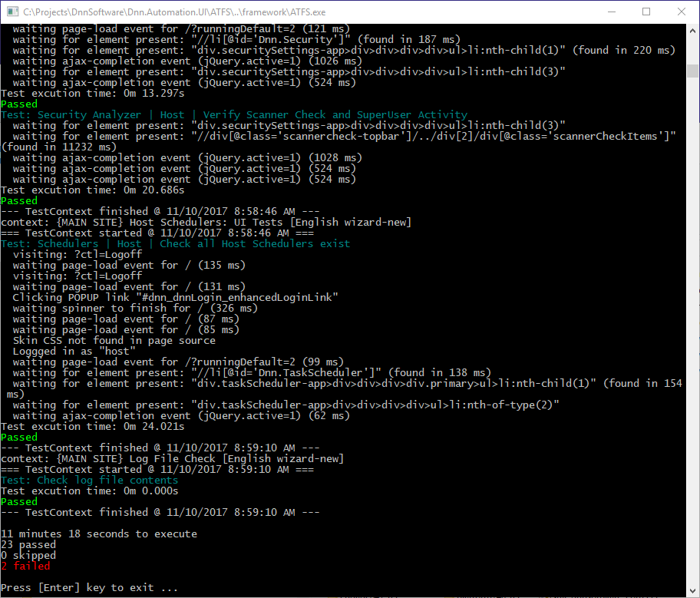Click the "Press [Enter] key to exit" prompt
This screenshot has height=598, width=700.
[x=89, y=587]
